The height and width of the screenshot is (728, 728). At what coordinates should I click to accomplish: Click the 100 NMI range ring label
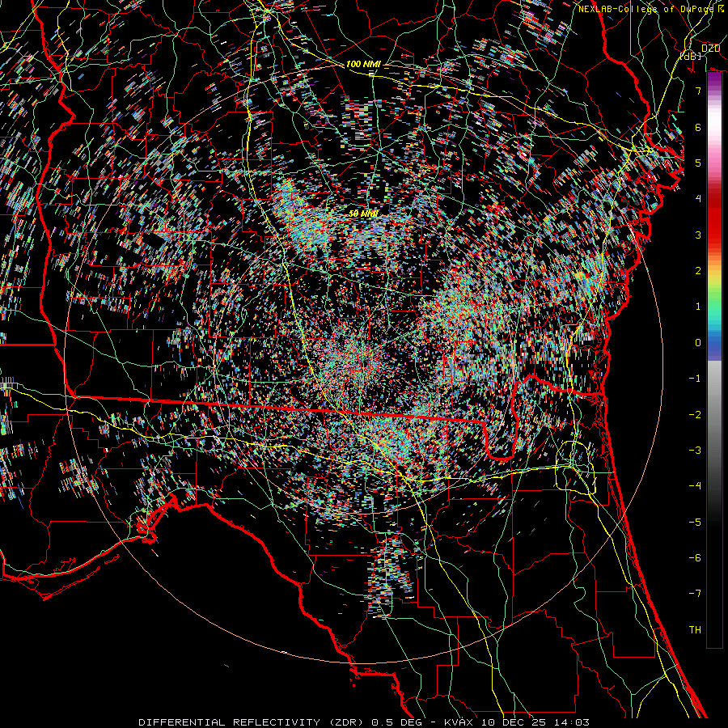[x=363, y=64]
